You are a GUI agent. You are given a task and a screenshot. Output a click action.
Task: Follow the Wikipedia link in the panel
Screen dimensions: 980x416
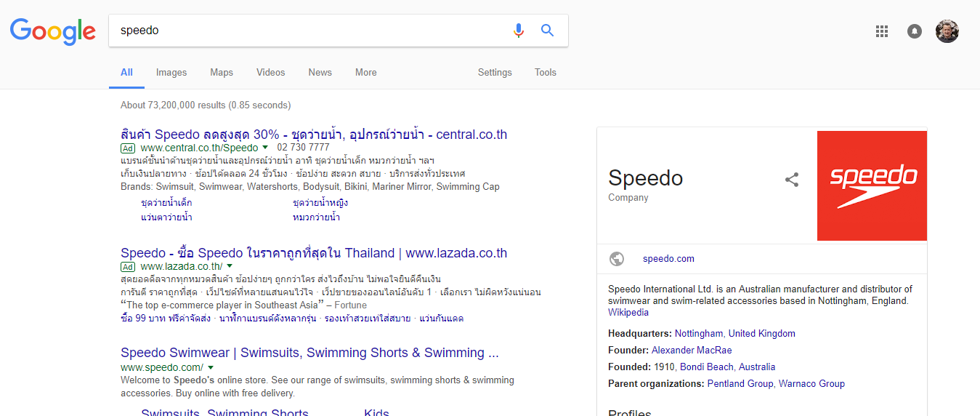[628, 313]
